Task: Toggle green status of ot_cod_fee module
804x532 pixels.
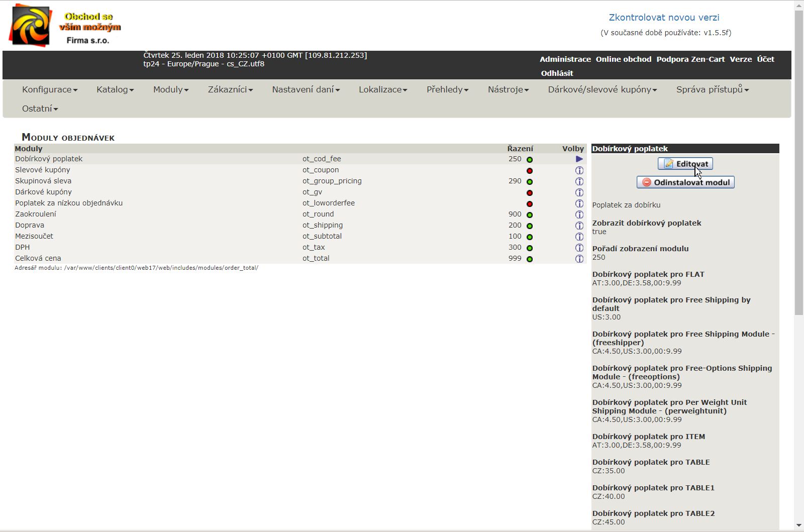Action: [x=529, y=160]
